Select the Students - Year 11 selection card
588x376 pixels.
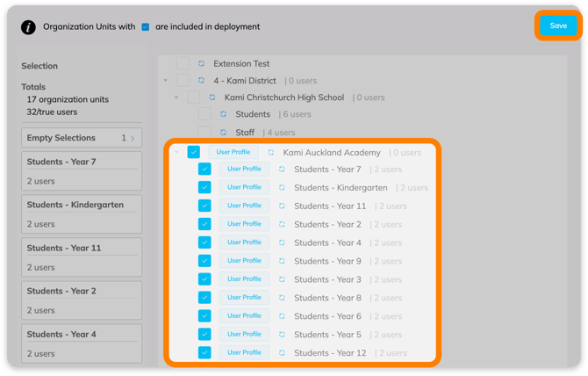click(x=82, y=257)
